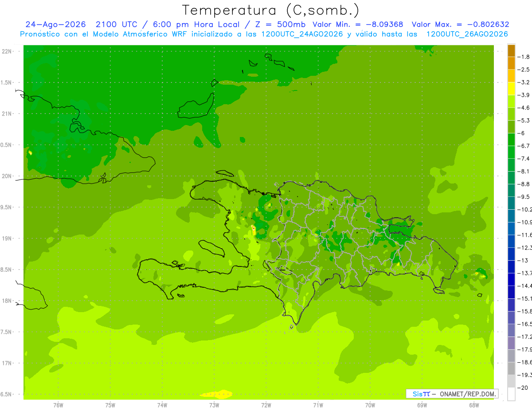Image resolution: width=532 pixels, height=411 pixels.
Task: Select the date '24-Ago-2026' in the header
Action: click(x=55, y=24)
